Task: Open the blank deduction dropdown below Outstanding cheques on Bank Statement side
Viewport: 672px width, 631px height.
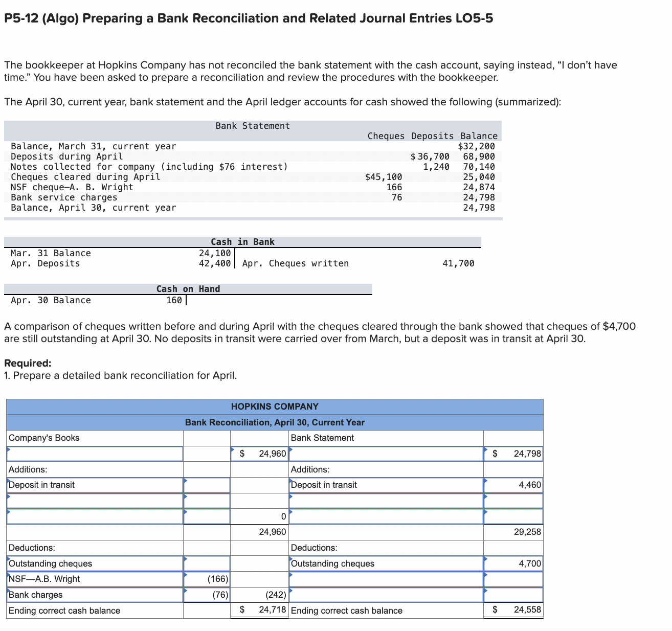Action: tap(386, 579)
